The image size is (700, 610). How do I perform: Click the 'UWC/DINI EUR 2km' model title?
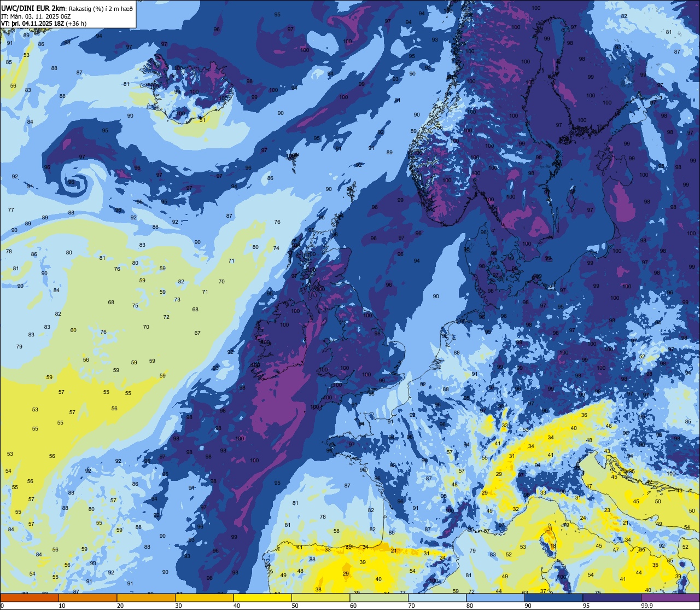pos(33,8)
